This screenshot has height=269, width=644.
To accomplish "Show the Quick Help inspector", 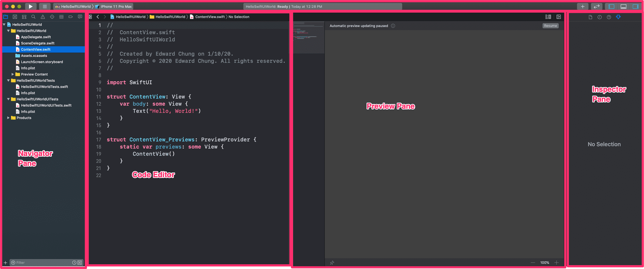I will 609,17.
